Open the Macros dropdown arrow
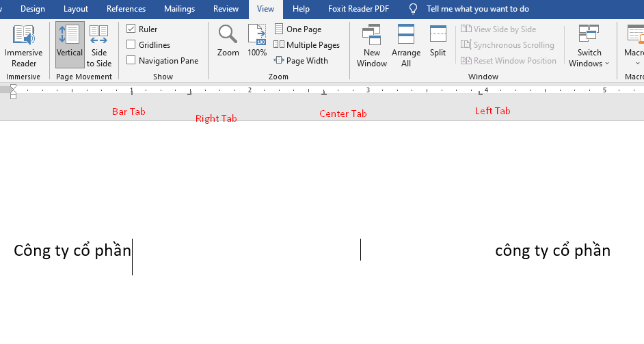The width and height of the screenshot is (644, 344). click(637, 64)
